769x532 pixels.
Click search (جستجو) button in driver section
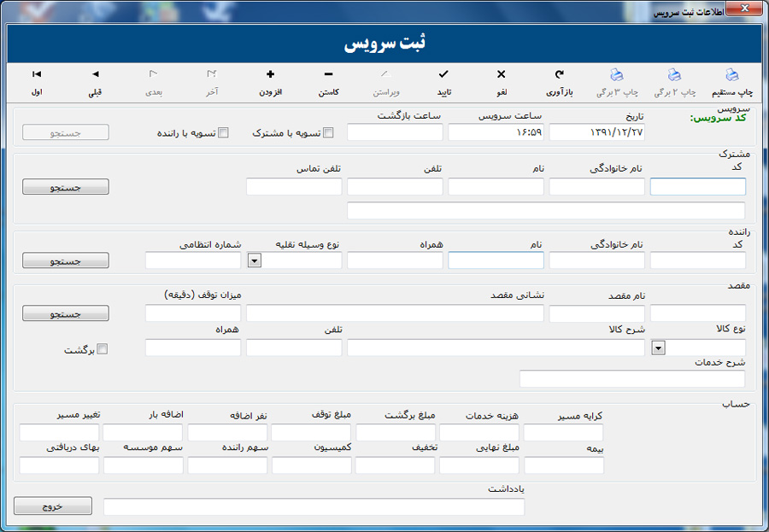tap(65, 260)
